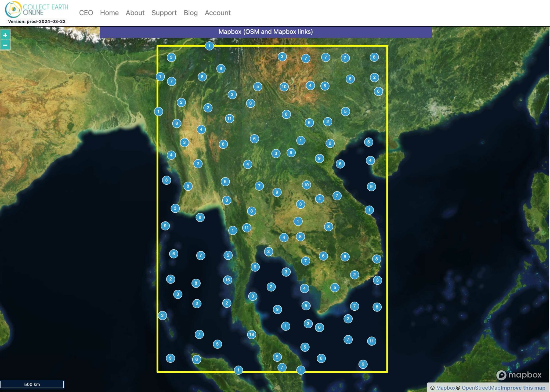Select the cluster marker labeled 11 near Myanmar
This screenshot has width=550, height=392.
click(x=230, y=118)
